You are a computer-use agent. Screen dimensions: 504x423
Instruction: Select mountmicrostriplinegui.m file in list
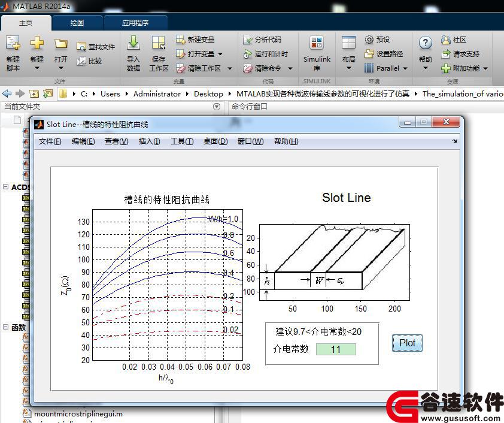78,413
